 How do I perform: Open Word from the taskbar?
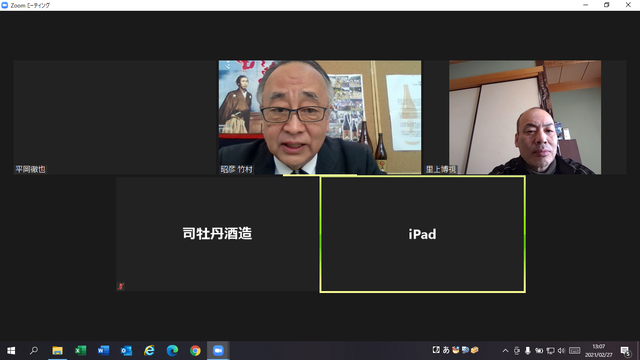[x=103, y=351]
